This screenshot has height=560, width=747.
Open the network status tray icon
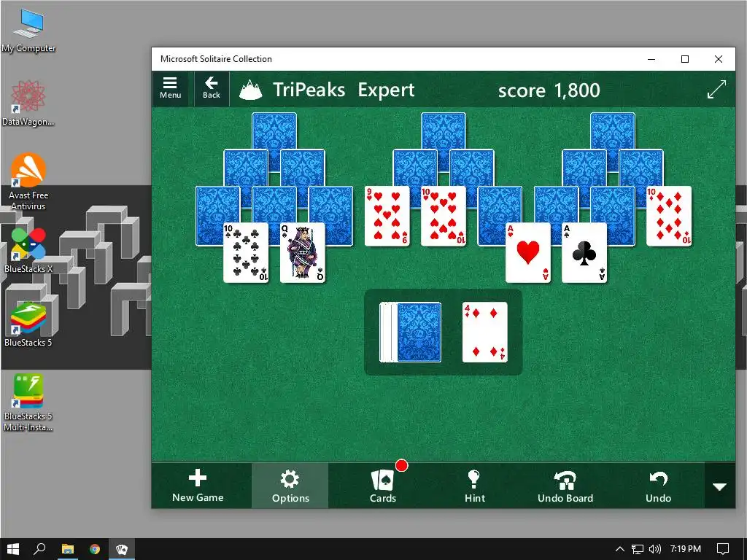(x=638, y=549)
